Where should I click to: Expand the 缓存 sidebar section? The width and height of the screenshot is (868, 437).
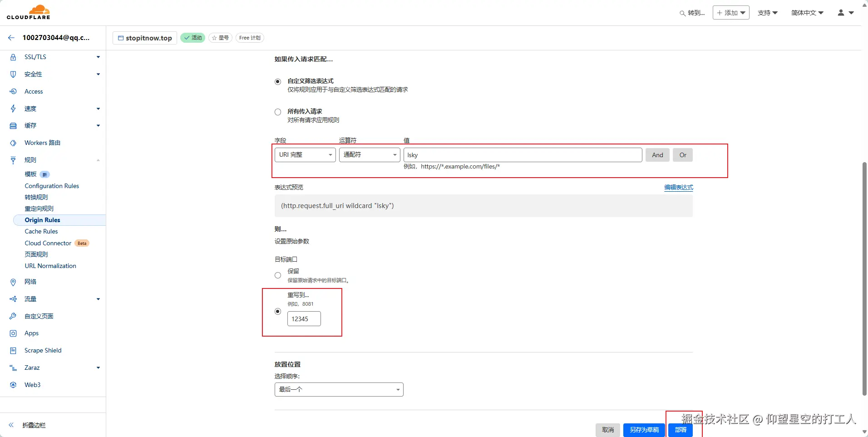click(98, 126)
